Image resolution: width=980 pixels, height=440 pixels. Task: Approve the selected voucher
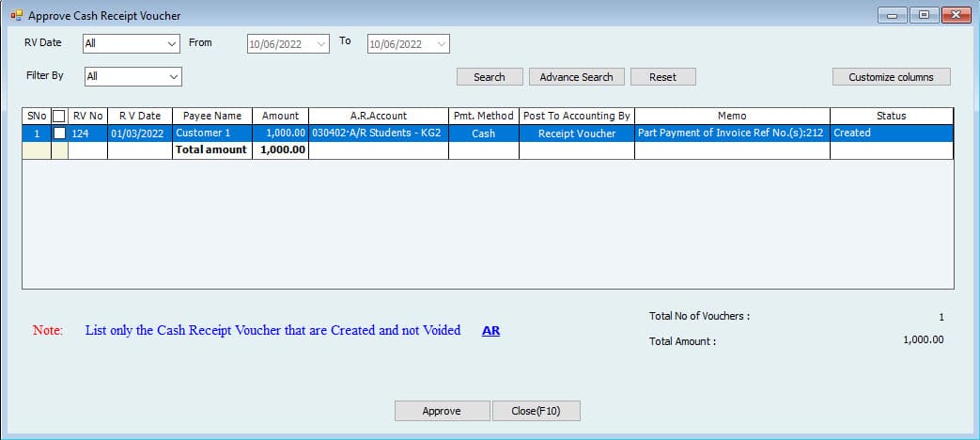[x=442, y=411]
